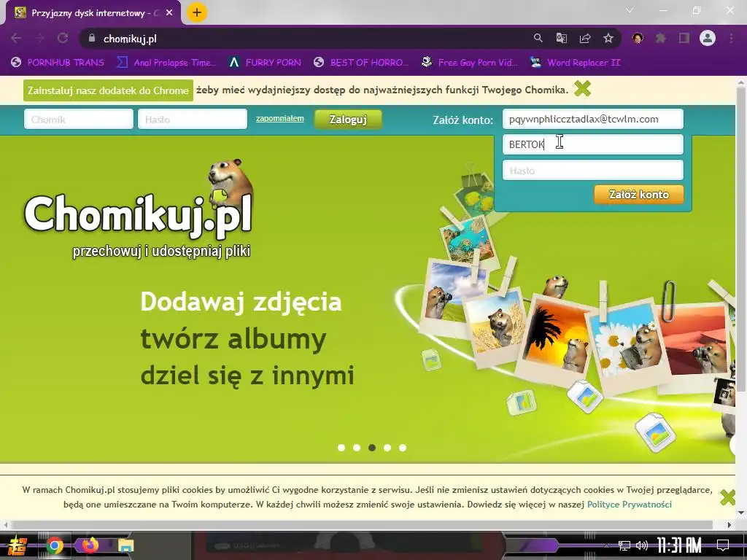Translate this page icon
The width and height of the screenshot is (747, 560).
point(562,38)
